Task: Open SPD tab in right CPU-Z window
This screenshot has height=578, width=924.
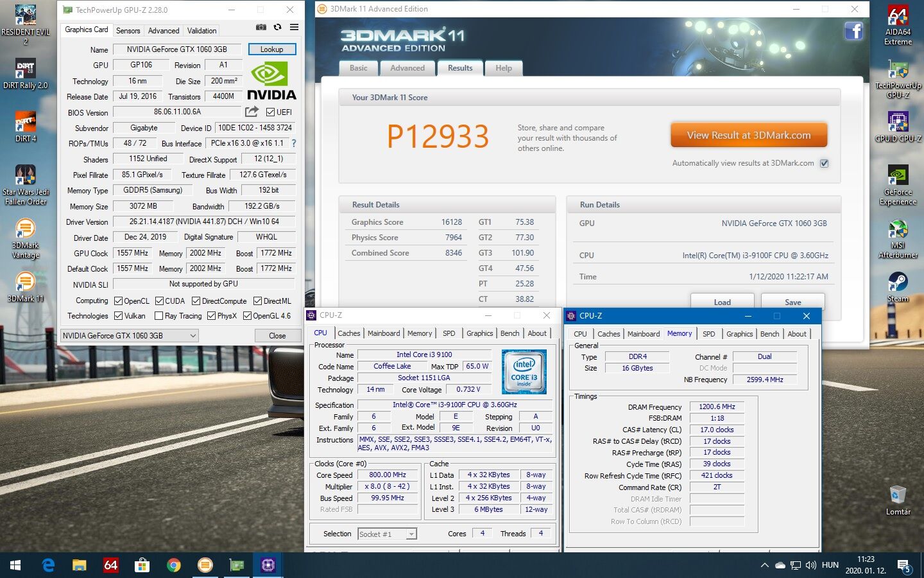Action: (x=708, y=334)
